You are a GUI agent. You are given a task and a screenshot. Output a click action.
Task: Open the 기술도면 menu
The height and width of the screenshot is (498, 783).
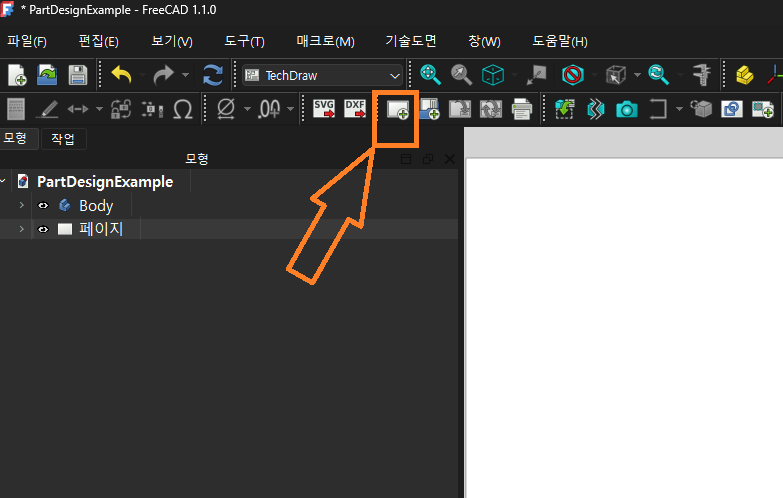[410, 41]
